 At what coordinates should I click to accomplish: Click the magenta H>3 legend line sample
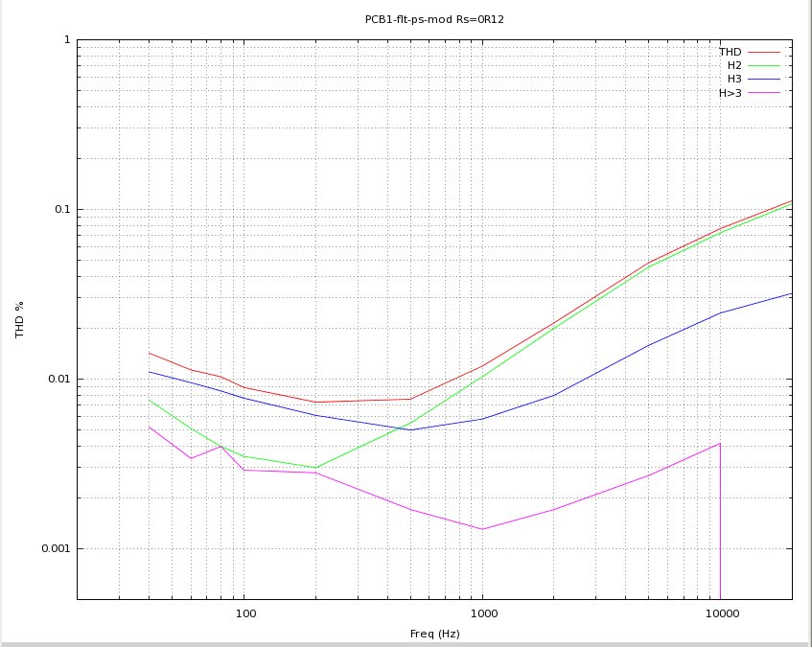click(764, 93)
